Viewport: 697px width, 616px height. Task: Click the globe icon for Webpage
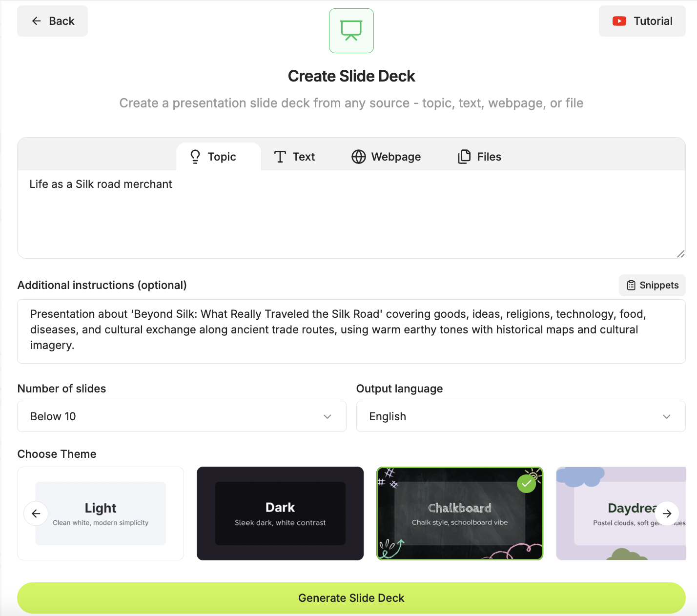click(x=358, y=157)
